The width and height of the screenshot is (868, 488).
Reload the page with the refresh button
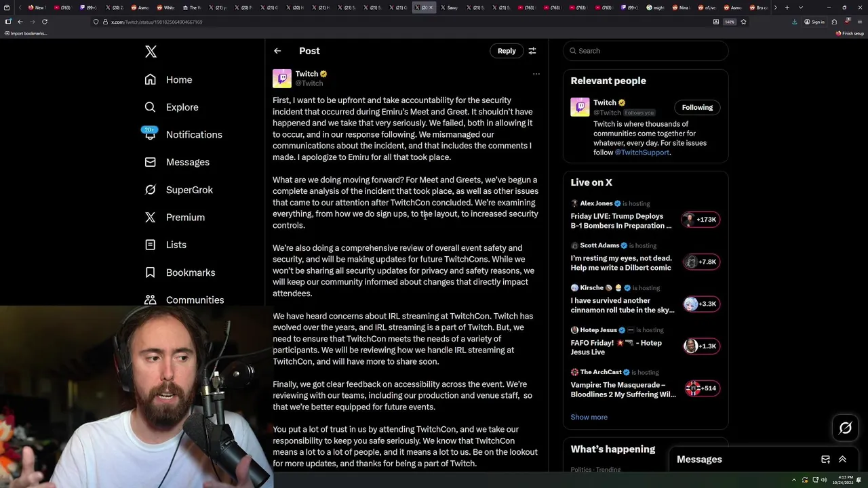tap(45, 22)
